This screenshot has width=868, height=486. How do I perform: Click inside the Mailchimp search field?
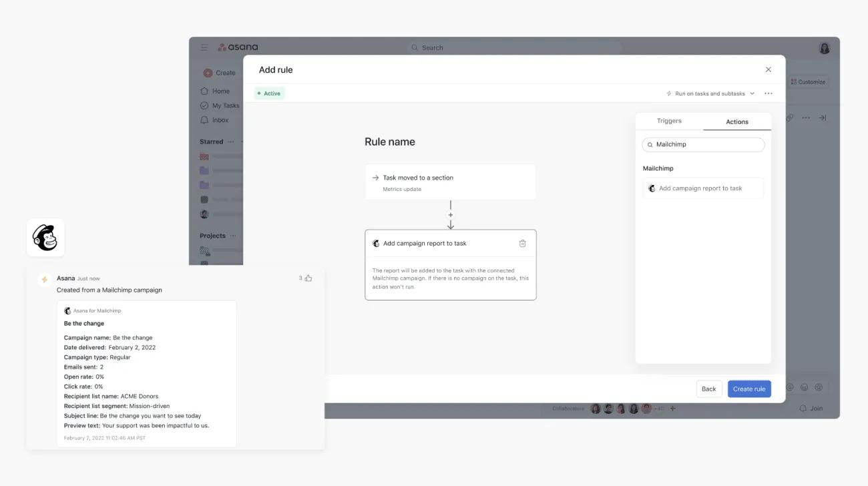tap(703, 144)
